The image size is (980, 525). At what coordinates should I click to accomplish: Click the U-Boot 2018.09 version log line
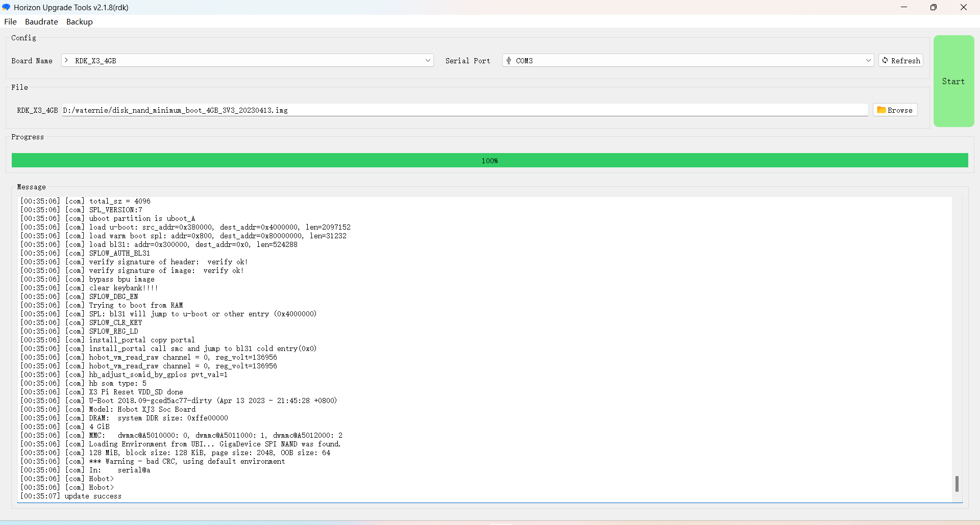point(179,401)
